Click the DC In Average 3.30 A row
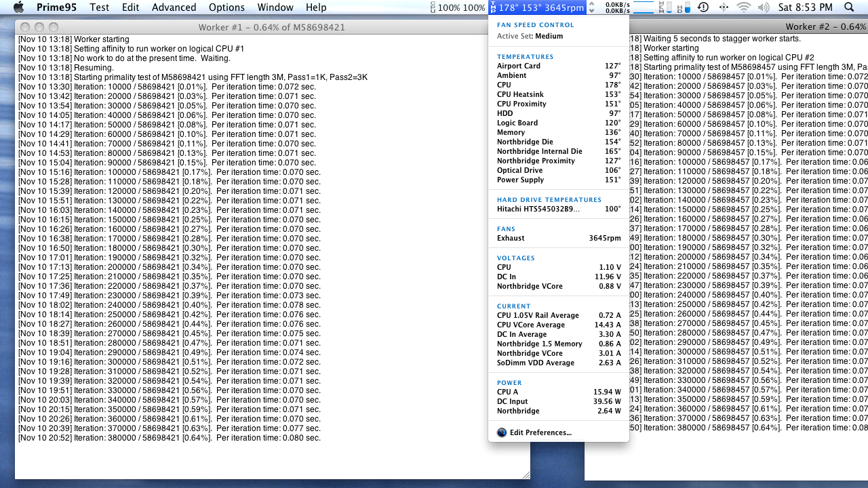Viewport: 868px width, 488px height. [x=559, y=334]
